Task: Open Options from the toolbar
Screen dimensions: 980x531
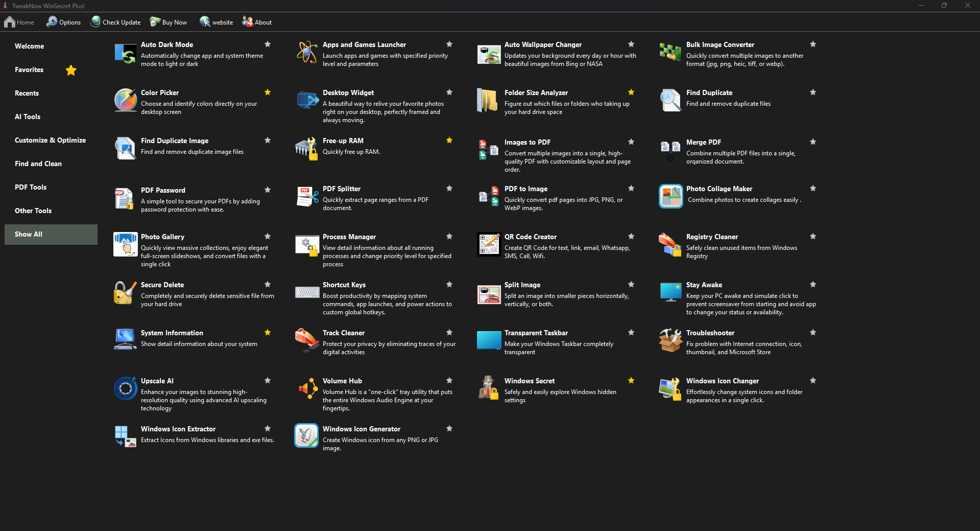Action: tap(63, 22)
